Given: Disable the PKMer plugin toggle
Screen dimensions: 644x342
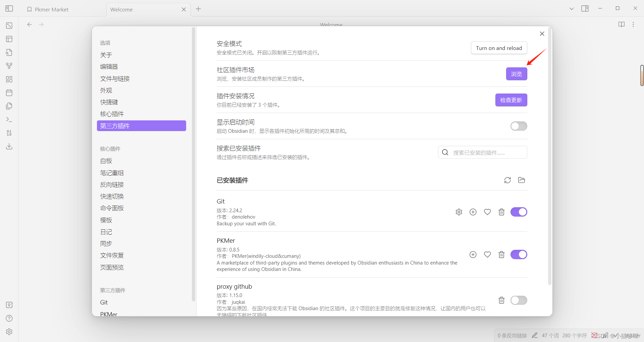Looking at the screenshot, I should (x=519, y=254).
